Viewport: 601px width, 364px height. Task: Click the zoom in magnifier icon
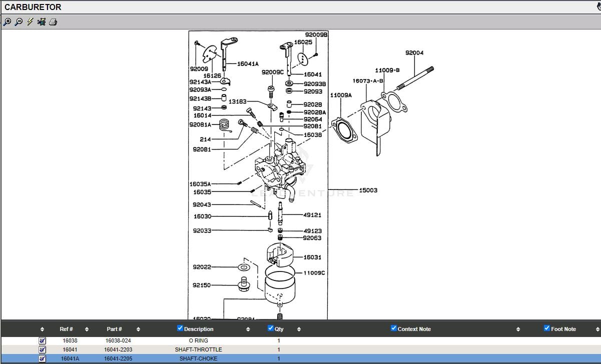tap(7, 21)
